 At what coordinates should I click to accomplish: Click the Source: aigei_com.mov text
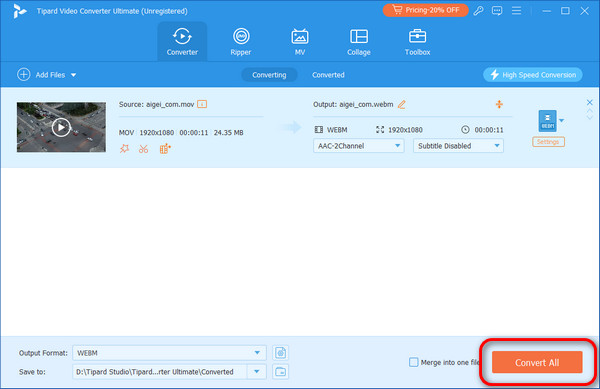157,104
